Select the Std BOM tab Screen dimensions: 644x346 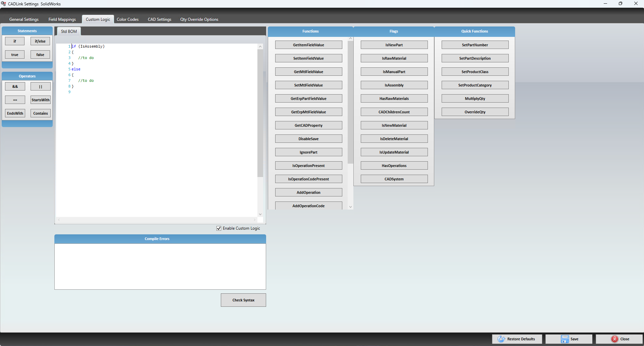[x=68, y=31]
